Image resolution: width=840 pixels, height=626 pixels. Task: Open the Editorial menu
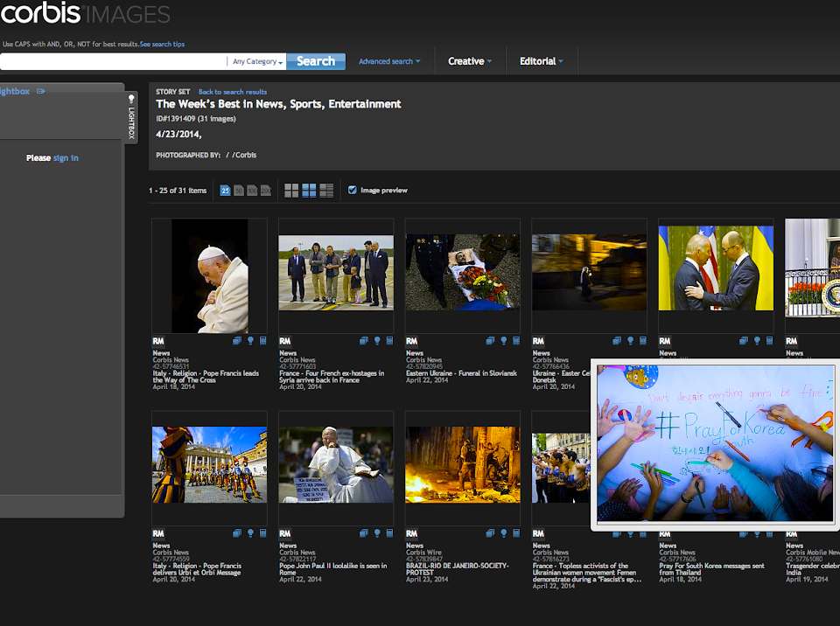coord(541,61)
